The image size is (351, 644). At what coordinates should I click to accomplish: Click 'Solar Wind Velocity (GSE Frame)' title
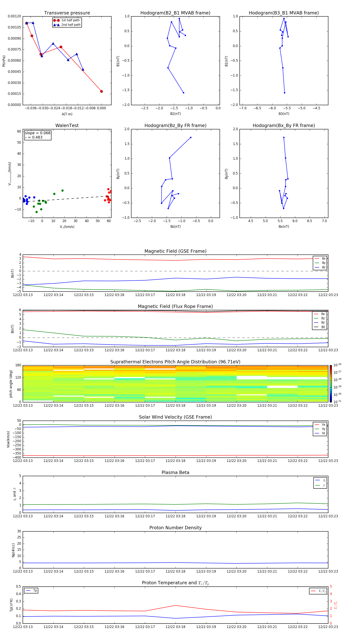coord(175,417)
